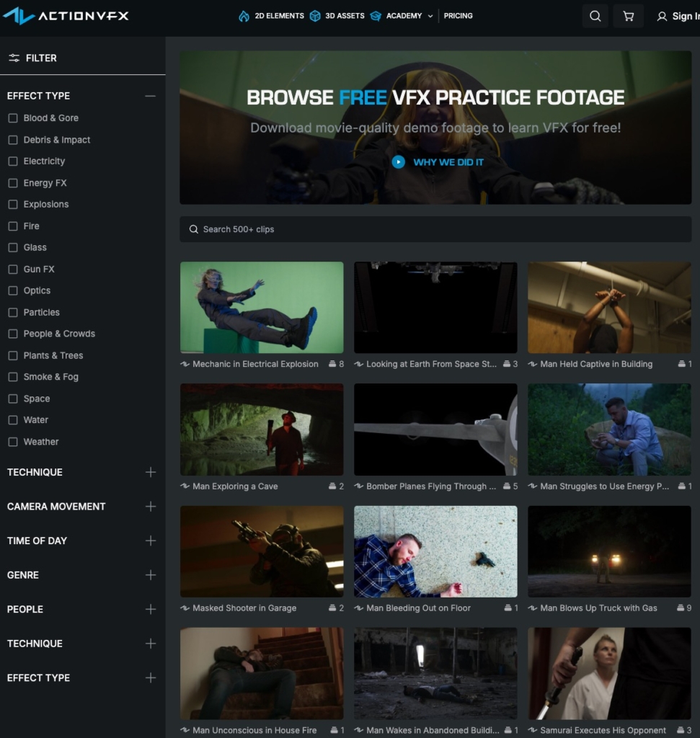Click the Search 500+ clips field
Image resolution: width=700 pixels, height=738 pixels.
tap(435, 229)
